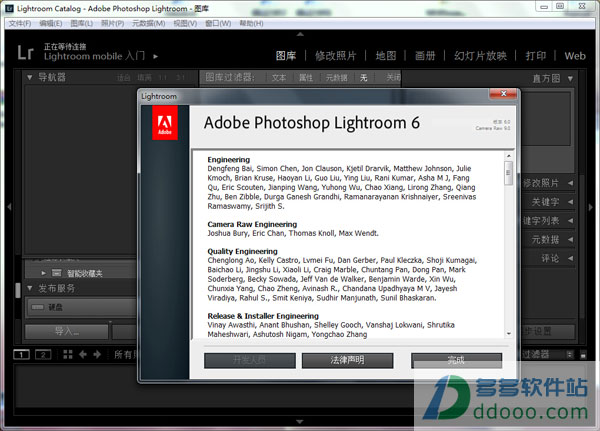Switch to the 图库 module

(x=286, y=56)
